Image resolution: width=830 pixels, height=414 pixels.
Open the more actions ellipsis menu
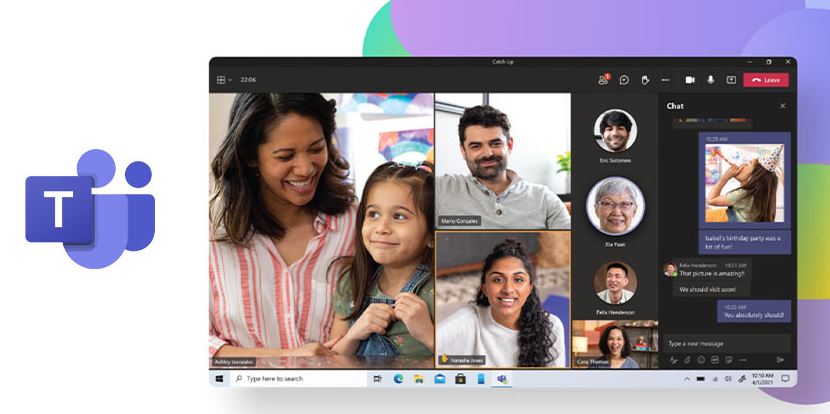pos(665,80)
